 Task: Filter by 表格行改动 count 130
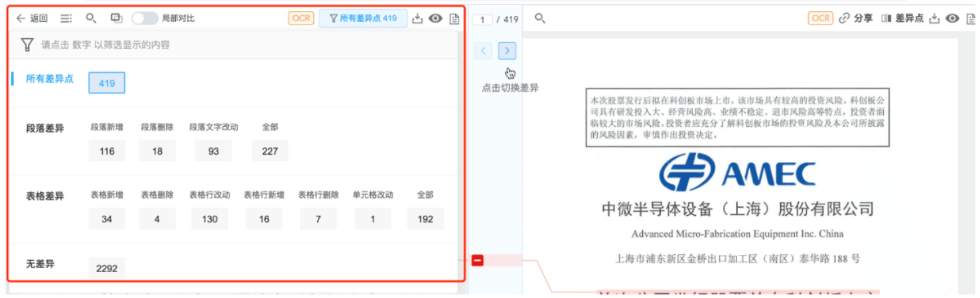click(210, 218)
